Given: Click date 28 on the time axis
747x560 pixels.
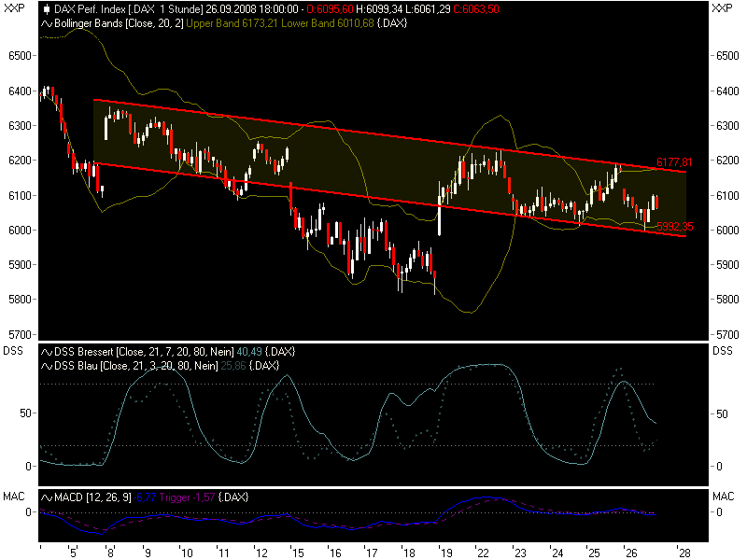Looking at the screenshot, I should click(x=684, y=553).
